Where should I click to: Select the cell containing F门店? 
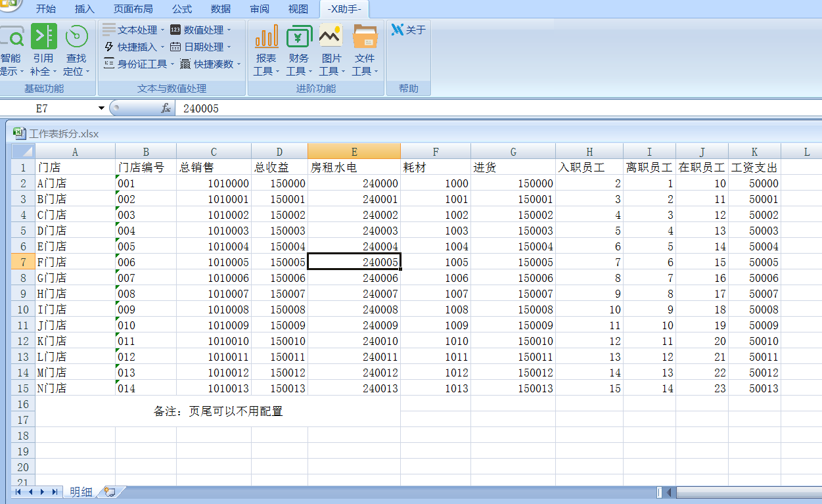tap(75, 262)
